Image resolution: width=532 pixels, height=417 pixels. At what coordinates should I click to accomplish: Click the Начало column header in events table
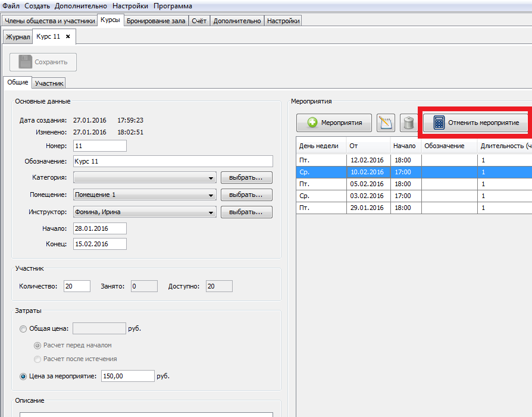coord(406,146)
